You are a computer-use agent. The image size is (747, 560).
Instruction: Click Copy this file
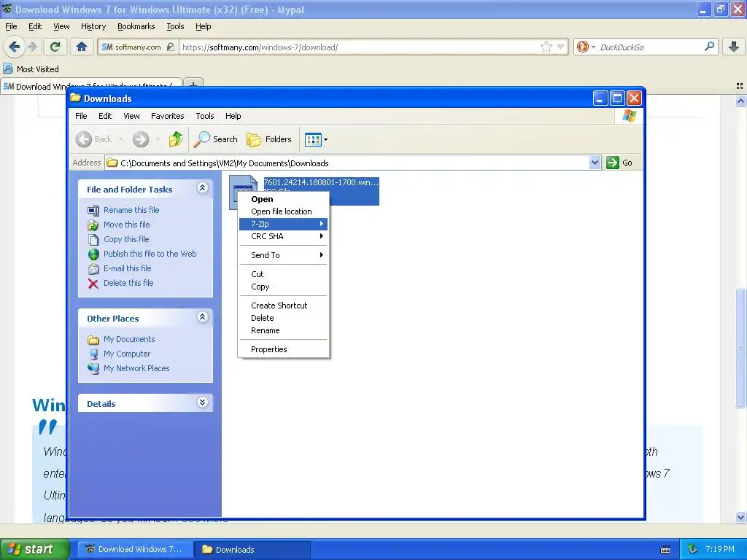click(126, 239)
